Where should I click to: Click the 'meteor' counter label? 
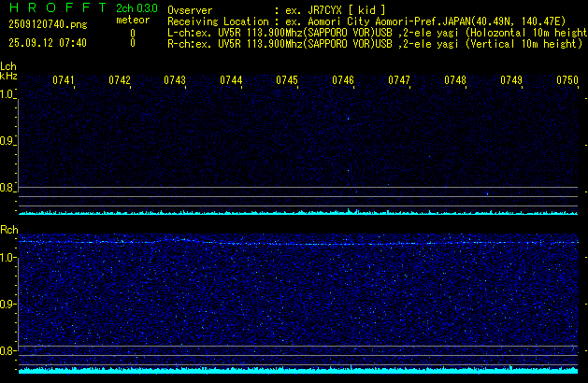pyautogui.click(x=133, y=20)
